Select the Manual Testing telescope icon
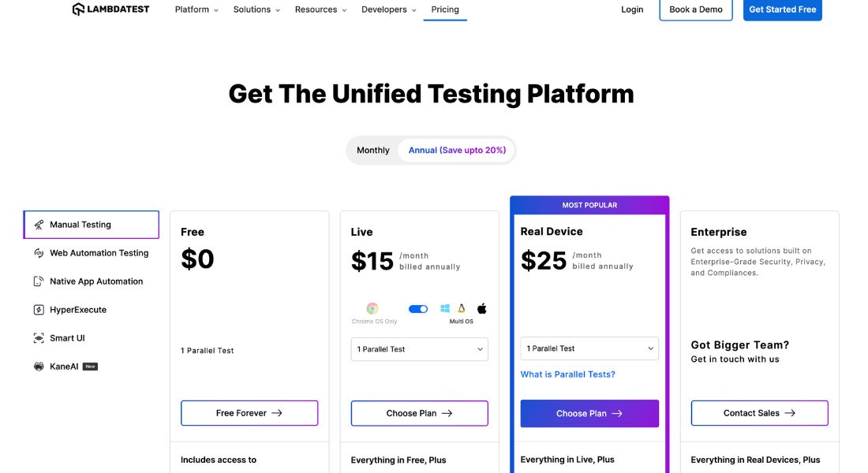 (39, 225)
